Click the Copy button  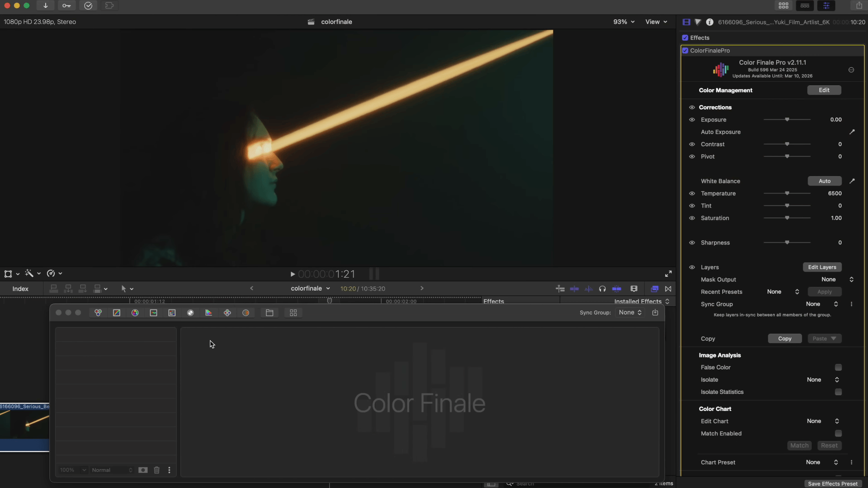point(785,339)
